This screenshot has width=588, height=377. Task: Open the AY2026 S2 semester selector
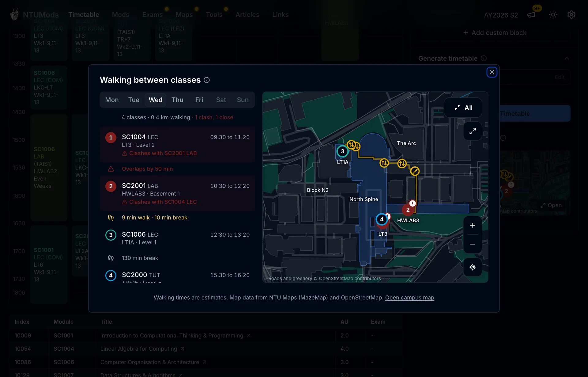click(x=501, y=15)
